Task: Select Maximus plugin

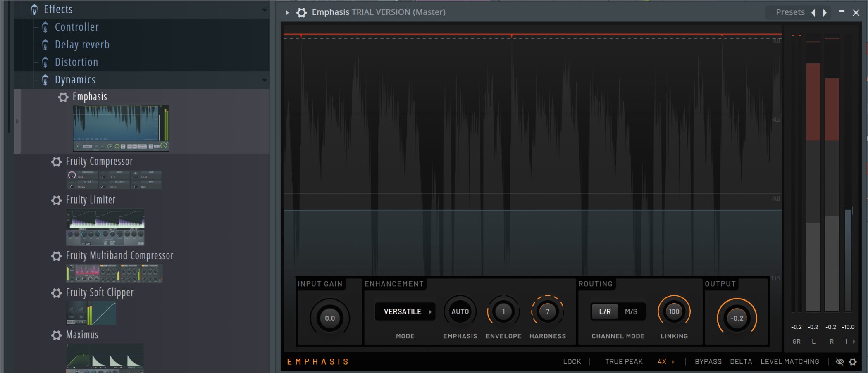Action: [82, 335]
